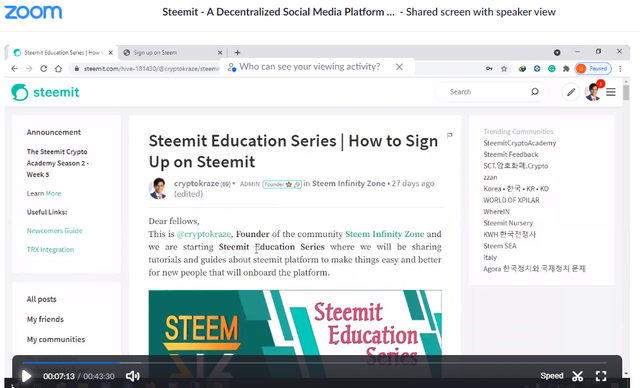This screenshot has width=640, height=388.
Task: Open the Steem Infinity Zone community link in byline
Action: click(x=349, y=184)
